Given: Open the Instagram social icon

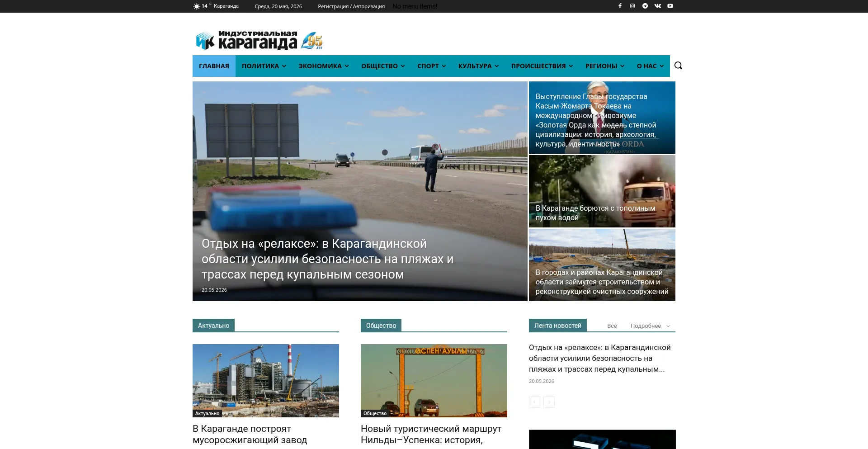Looking at the screenshot, I should pos(632,6).
